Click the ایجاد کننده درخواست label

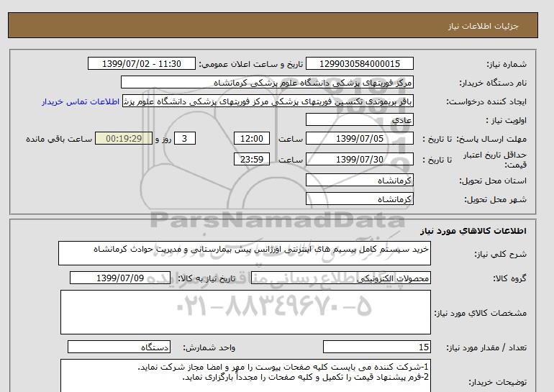pyautogui.click(x=486, y=101)
